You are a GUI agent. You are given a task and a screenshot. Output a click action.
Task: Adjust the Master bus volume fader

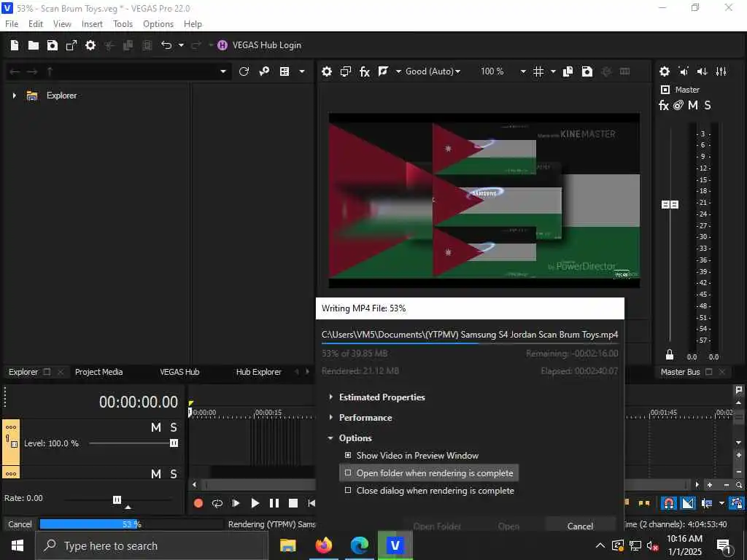[x=670, y=204]
